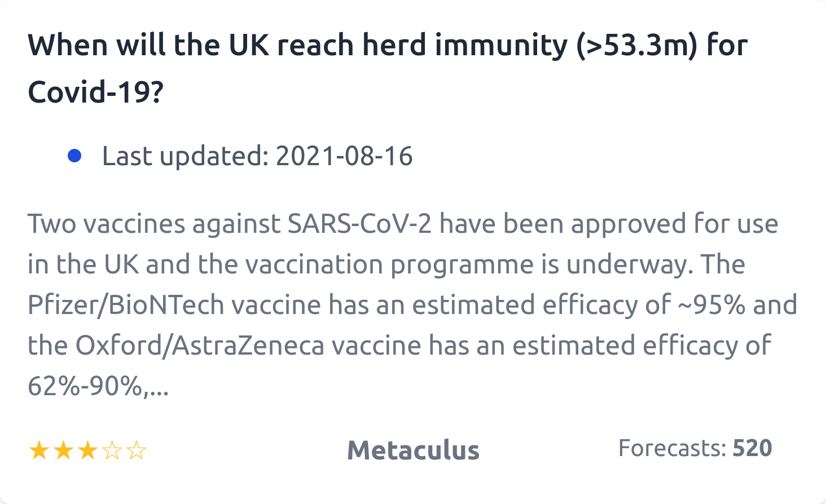Click the first filled gold star
The height and width of the screenshot is (504, 826).
[x=39, y=451]
